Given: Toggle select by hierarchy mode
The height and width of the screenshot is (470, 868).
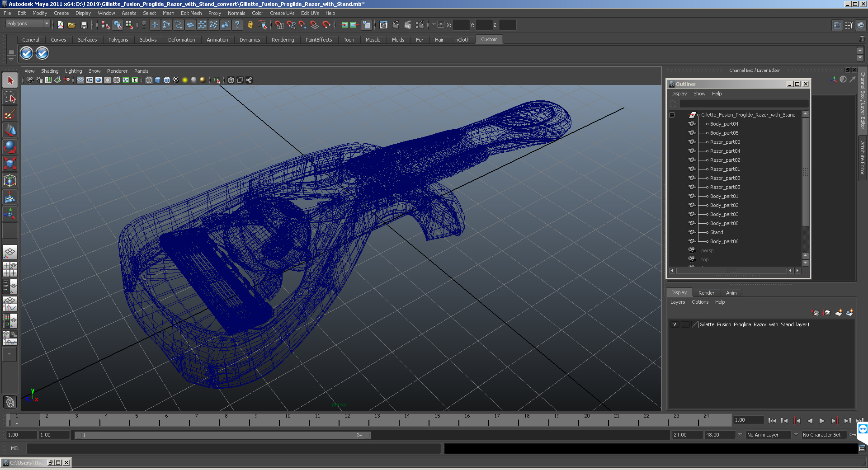Looking at the screenshot, I should coord(106,25).
